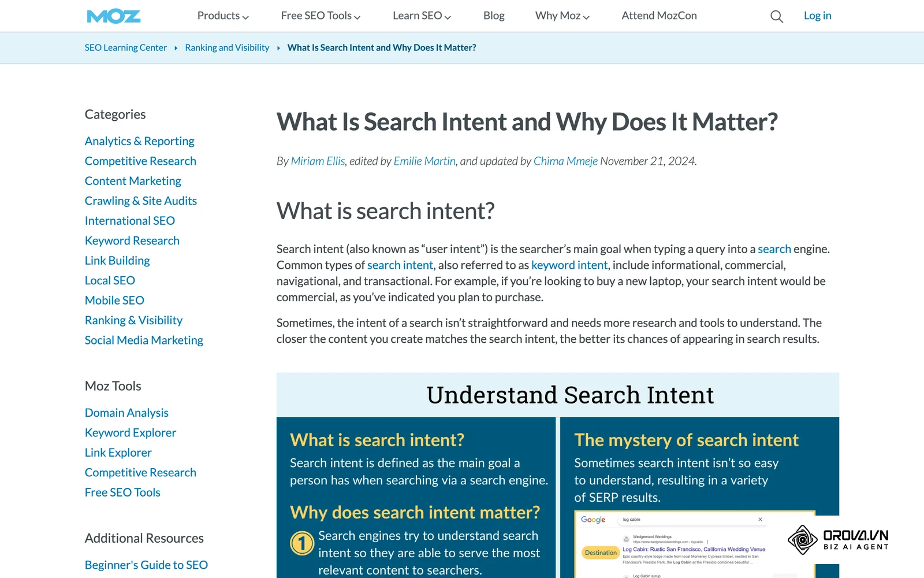
Task: Open Competitive Research under Categories
Action: pos(140,161)
